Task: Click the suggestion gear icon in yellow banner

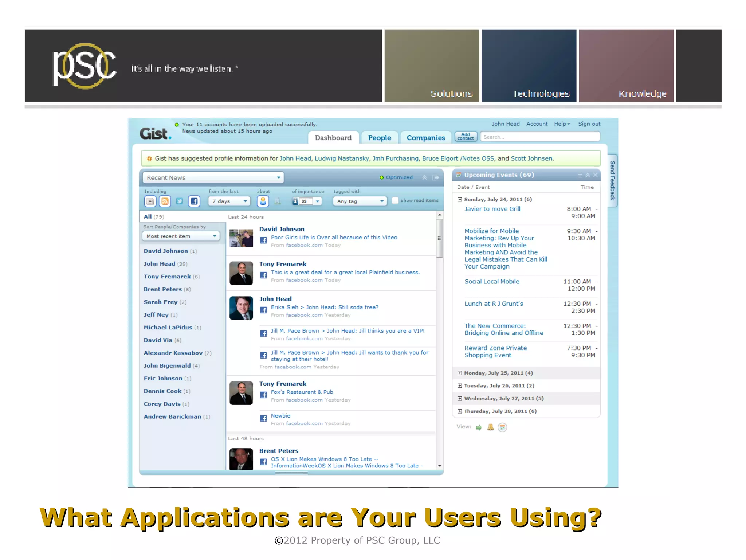Action: 149,158
